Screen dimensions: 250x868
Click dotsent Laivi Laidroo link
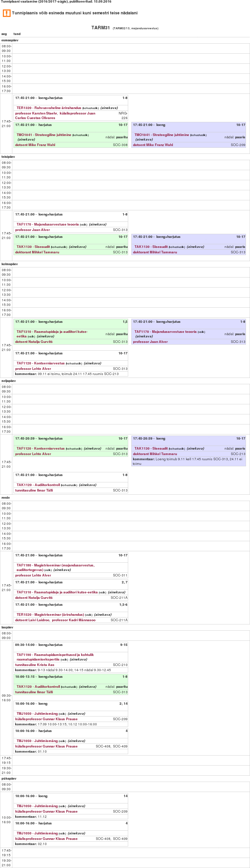(x=32, y=620)
